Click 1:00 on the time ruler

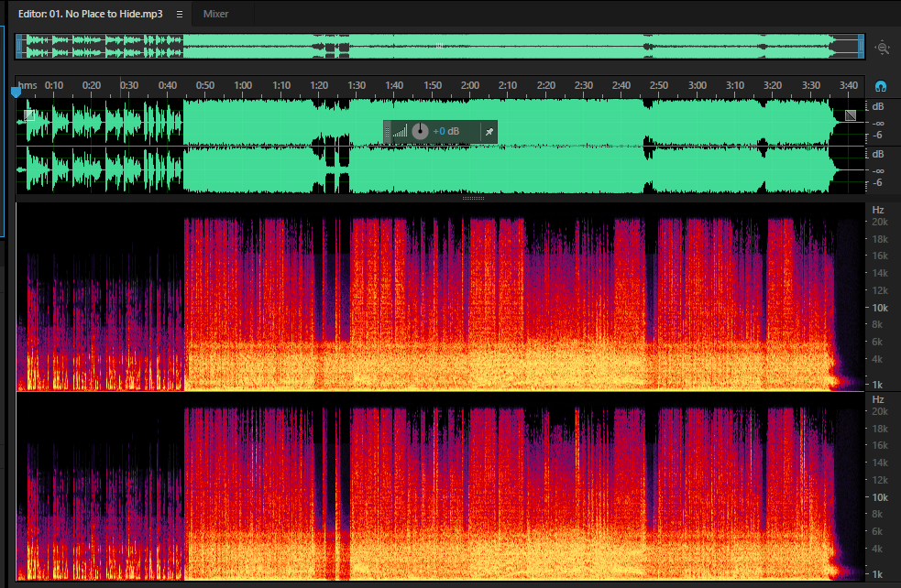243,85
